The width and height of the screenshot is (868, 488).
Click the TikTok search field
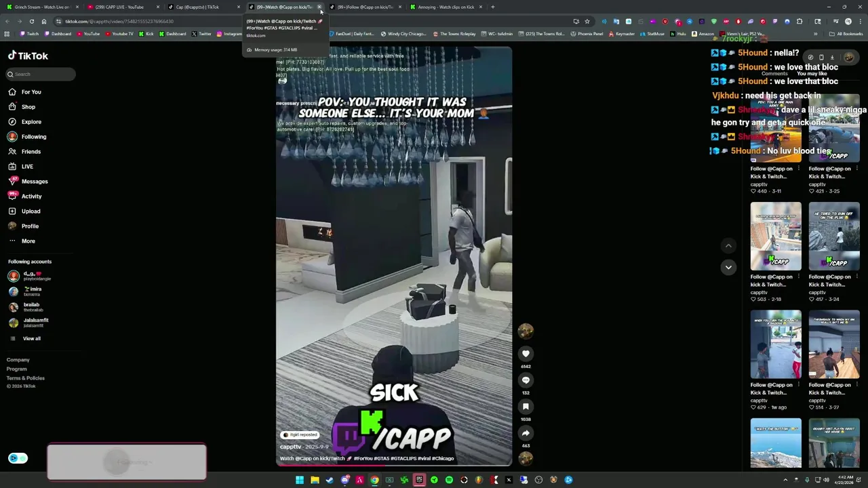click(x=41, y=74)
